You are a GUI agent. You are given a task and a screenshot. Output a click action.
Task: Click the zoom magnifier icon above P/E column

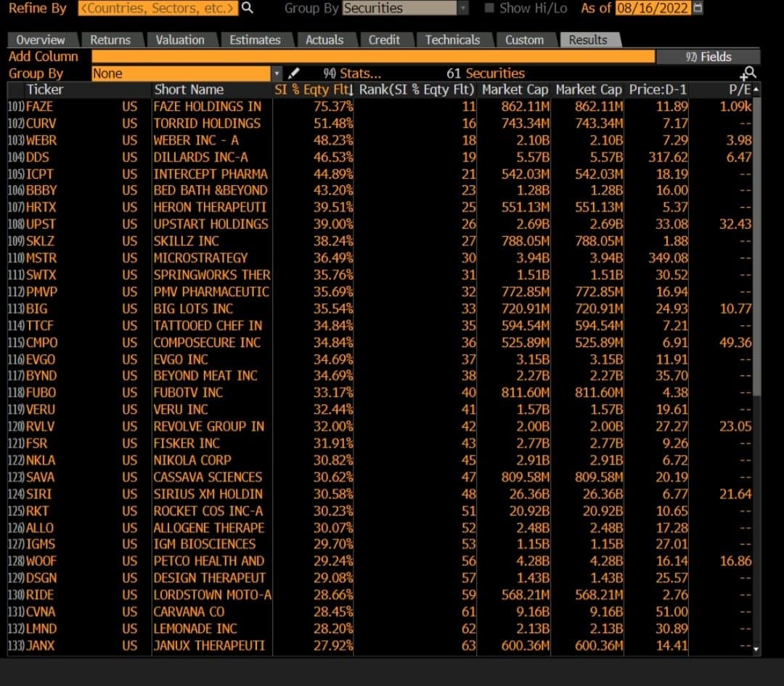coord(748,73)
